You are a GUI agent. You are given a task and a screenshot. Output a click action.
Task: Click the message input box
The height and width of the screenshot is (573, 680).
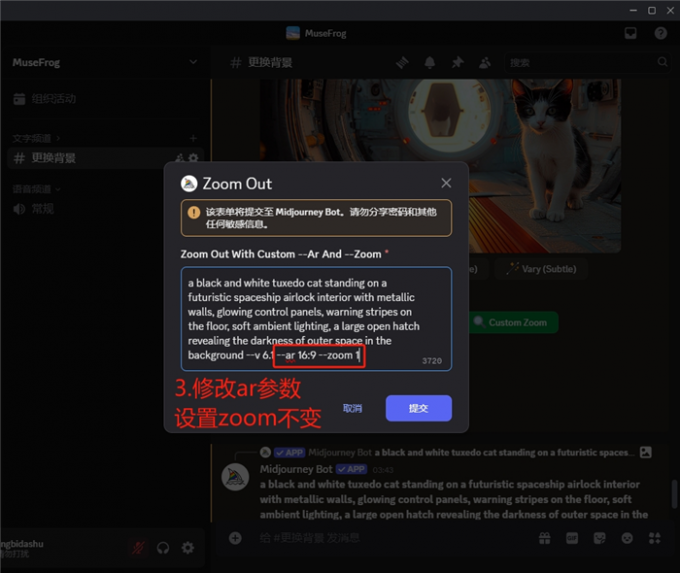coord(390,538)
